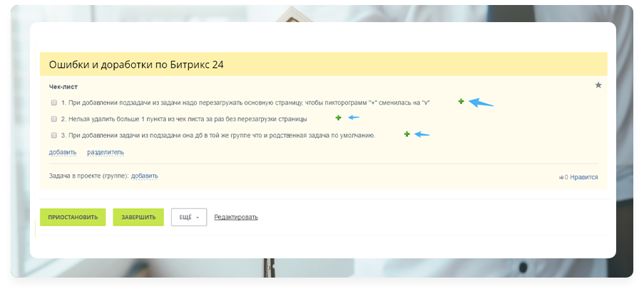
Task: Click the добавить link under the checklist
Action: tap(63, 152)
